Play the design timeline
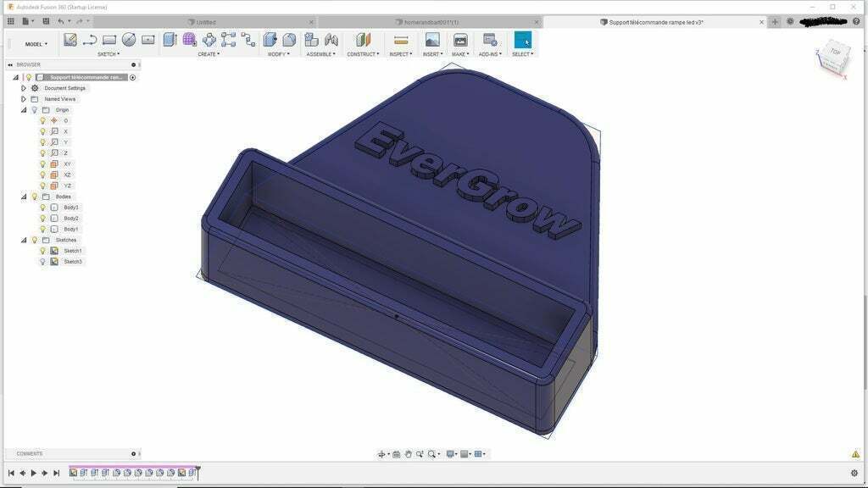The height and width of the screenshot is (488, 868). pos(34,473)
